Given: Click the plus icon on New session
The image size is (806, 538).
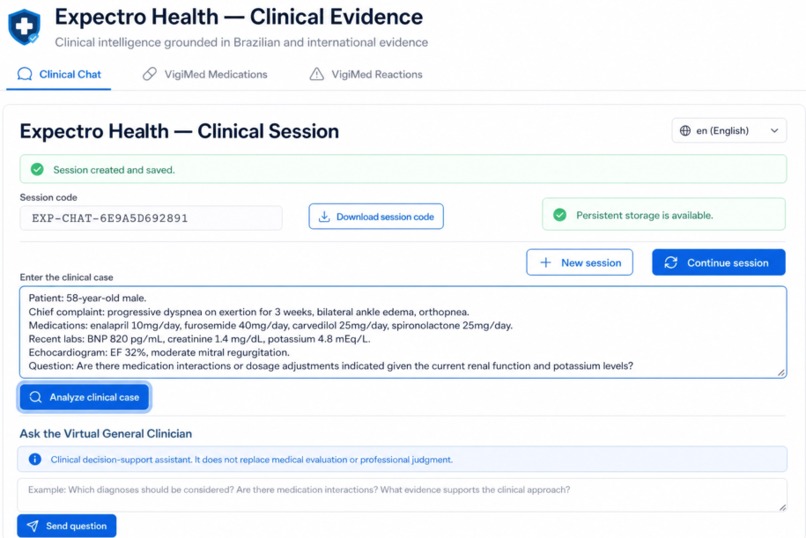Looking at the screenshot, I should tap(545, 263).
